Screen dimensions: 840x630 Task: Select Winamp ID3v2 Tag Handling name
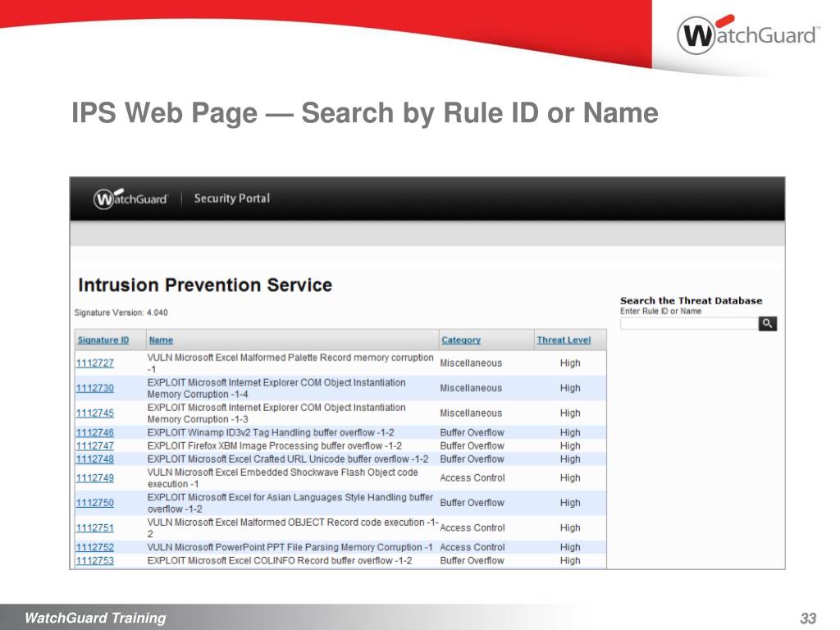(271, 432)
